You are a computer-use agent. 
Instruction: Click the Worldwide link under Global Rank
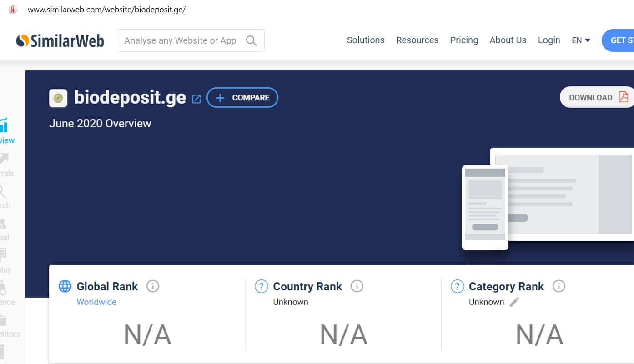(x=96, y=302)
